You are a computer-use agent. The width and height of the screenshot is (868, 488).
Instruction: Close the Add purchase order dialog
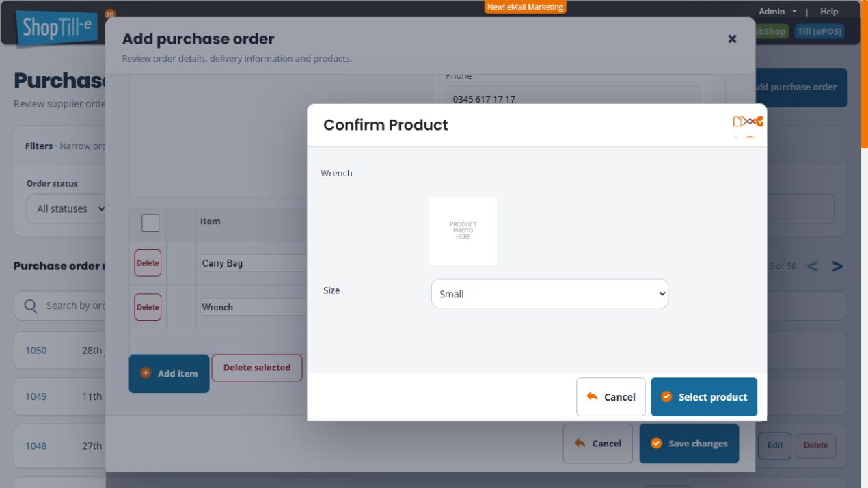click(x=732, y=39)
